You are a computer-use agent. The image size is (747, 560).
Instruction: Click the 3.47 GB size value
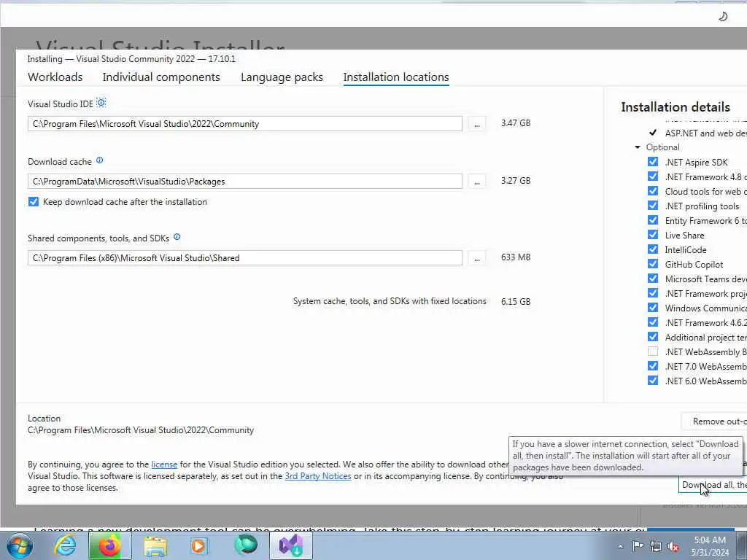pyautogui.click(x=516, y=122)
